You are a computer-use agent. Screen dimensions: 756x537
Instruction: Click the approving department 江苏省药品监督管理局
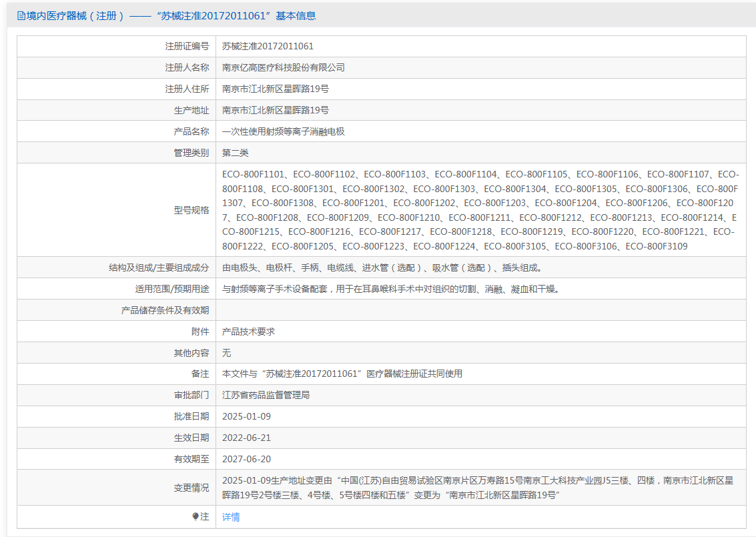coord(266,396)
